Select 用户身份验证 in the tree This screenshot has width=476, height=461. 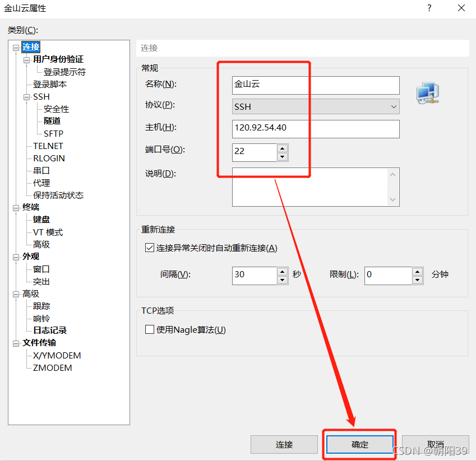coord(58,59)
